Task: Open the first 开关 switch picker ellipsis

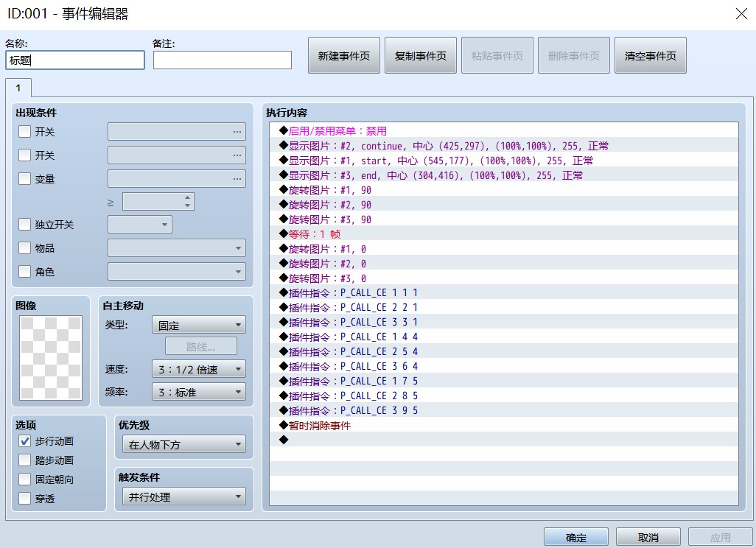Action: [237, 132]
